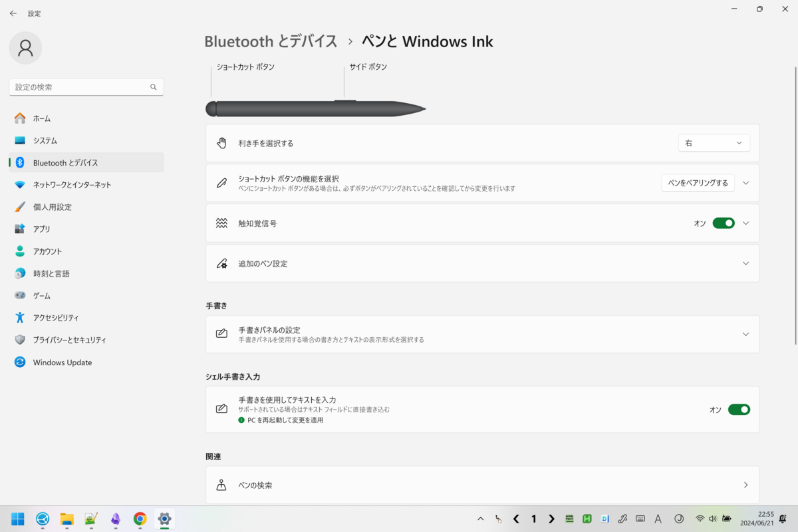Image resolution: width=798 pixels, height=532 pixels.
Task: Open the user profile avatar
Action: point(25,48)
